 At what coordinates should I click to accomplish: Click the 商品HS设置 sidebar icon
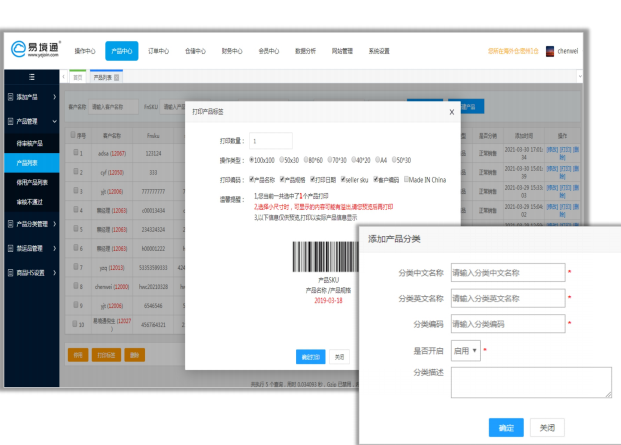click(x=10, y=272)
